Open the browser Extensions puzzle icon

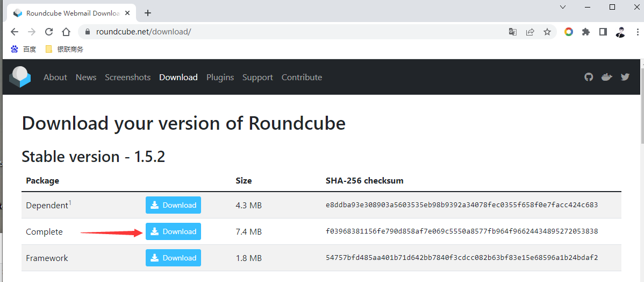586,32
